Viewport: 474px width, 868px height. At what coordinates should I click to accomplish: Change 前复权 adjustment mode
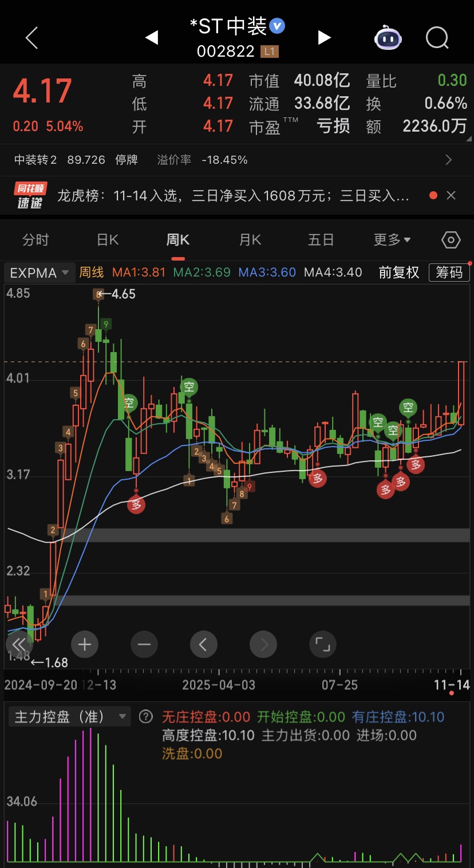click(x=399, y=273)
